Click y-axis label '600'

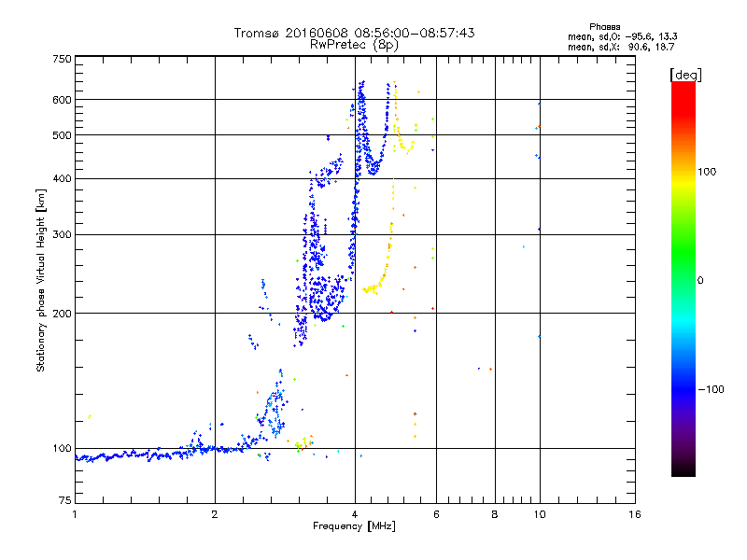[x=62, y=100]
